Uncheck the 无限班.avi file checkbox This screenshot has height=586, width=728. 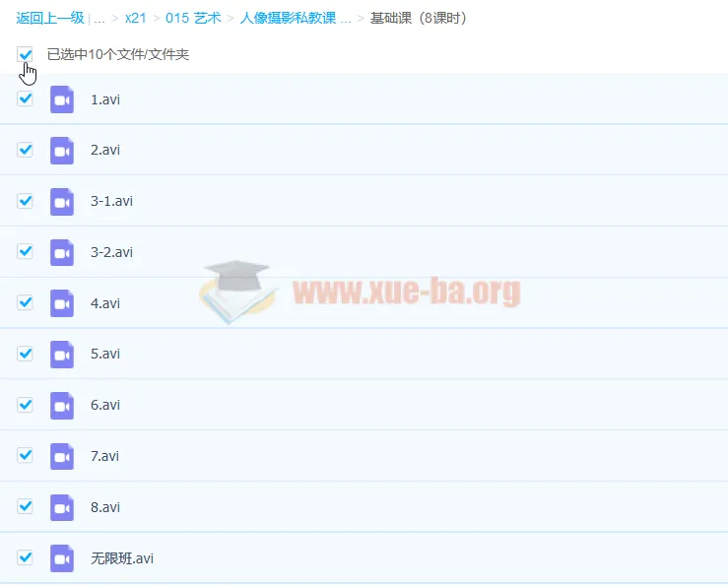pyautogui.click(x=26, y=558)
